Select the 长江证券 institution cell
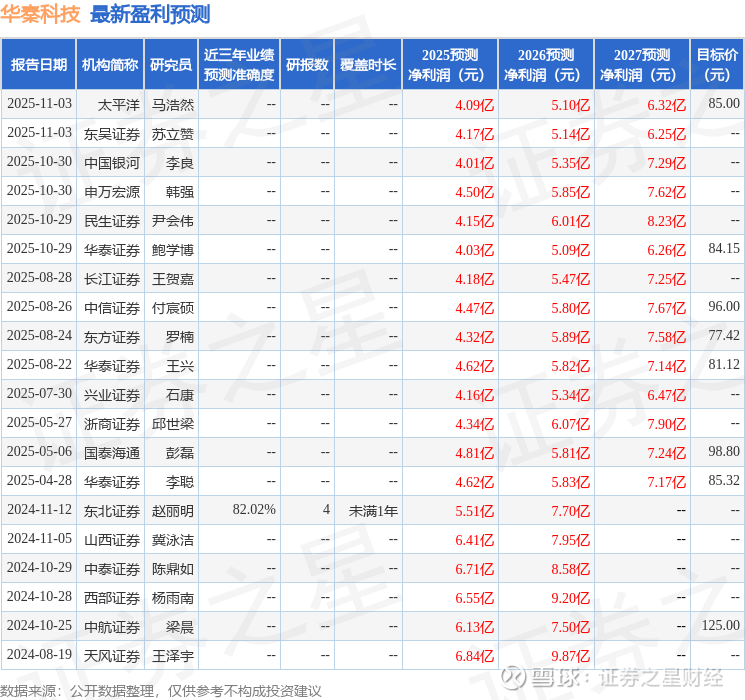745x700 pixels. pos(112,279)
